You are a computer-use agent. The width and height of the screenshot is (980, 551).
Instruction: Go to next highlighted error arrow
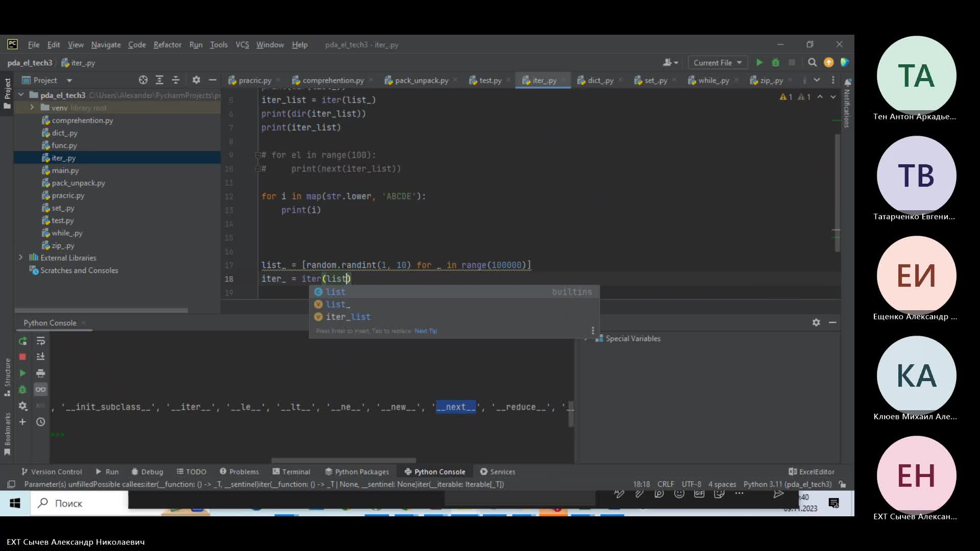click(x=833, y=97)
